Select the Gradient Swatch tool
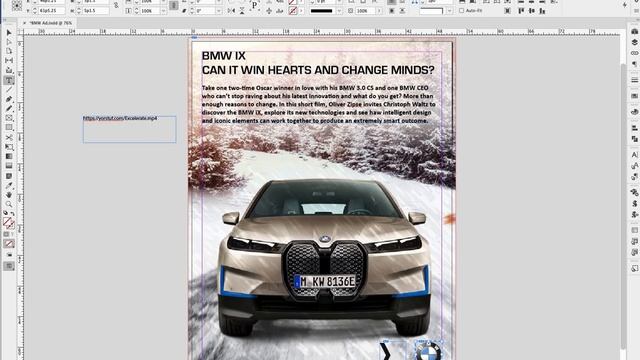This screenshot has width=640, height=360. (x=9, y=156)
